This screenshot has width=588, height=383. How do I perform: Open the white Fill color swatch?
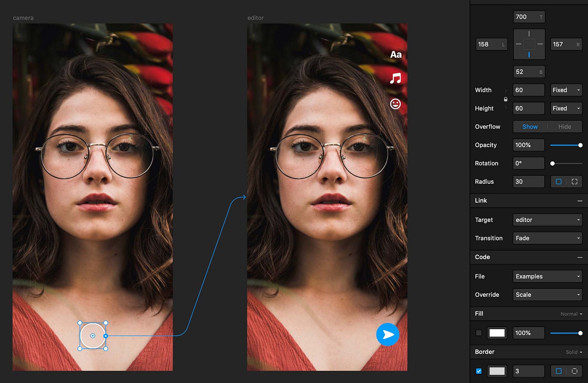tap(497, 333)
